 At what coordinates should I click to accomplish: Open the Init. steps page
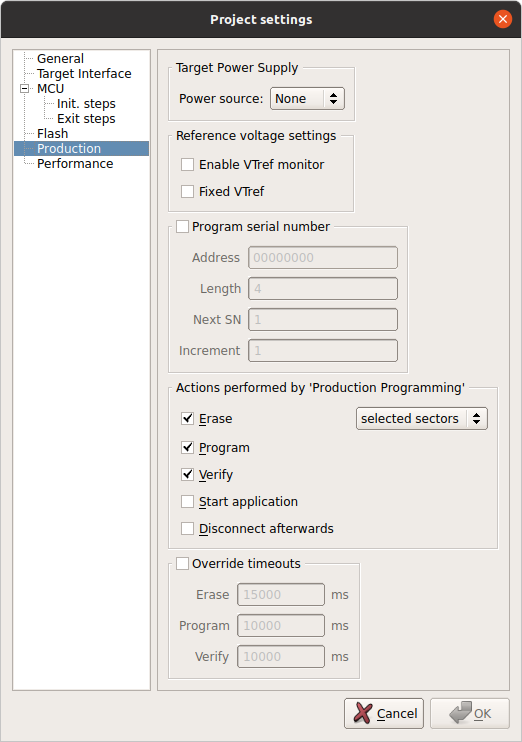(x=86, y=104)
